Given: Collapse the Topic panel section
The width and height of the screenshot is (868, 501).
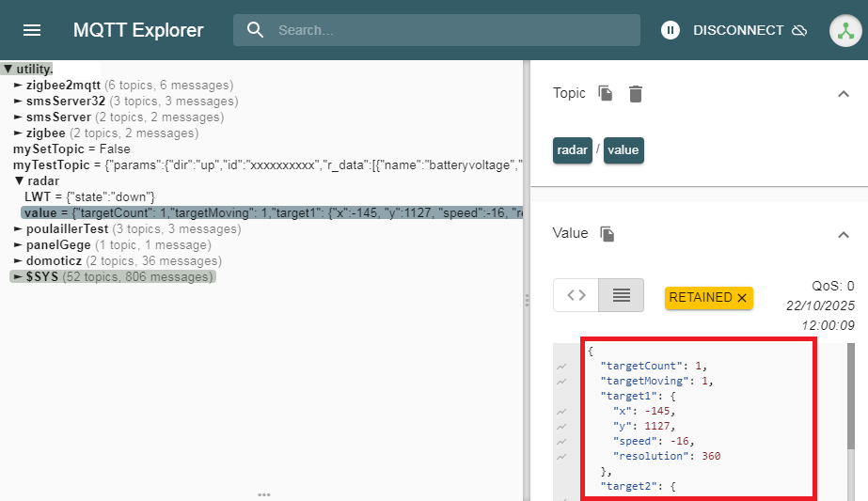Looking at the screenshot, I should coord(843,93).
